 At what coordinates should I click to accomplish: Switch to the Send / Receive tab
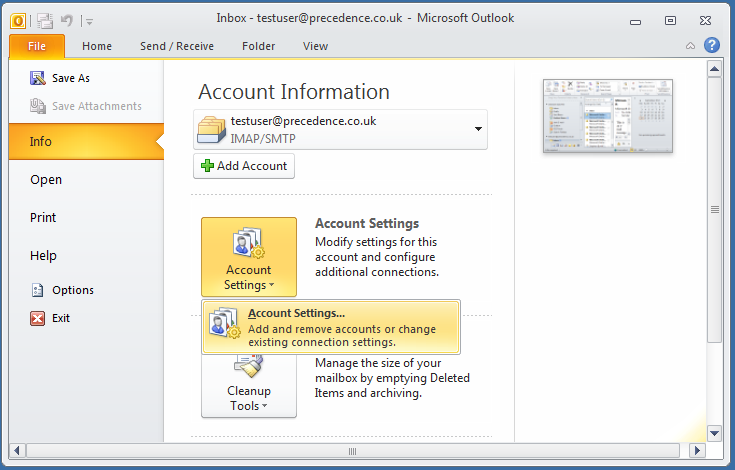pyautogui.click(x=177, y=46)
